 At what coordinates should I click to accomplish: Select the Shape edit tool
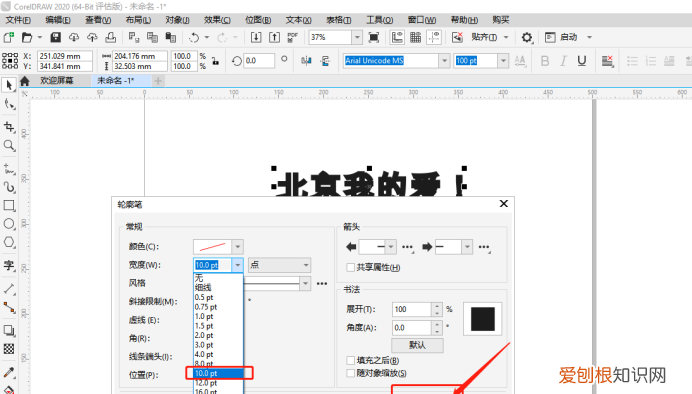pyautogui.click(x=9, y=104)
